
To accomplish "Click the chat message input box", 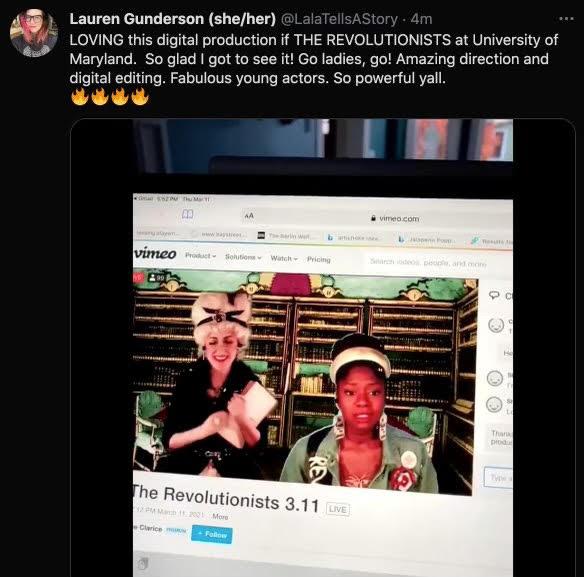I will (x=498, y=477).
